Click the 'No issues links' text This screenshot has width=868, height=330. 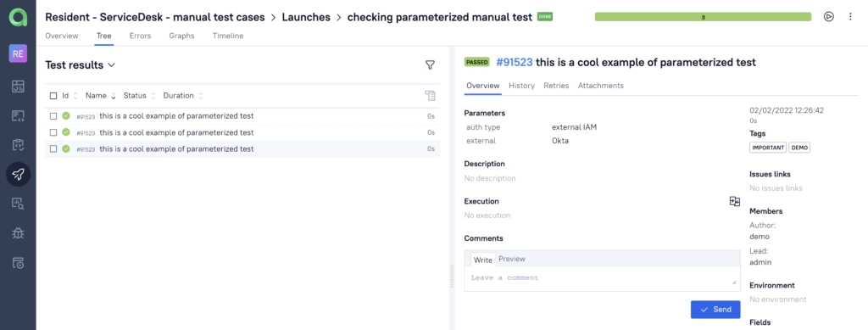pos(776,188)
